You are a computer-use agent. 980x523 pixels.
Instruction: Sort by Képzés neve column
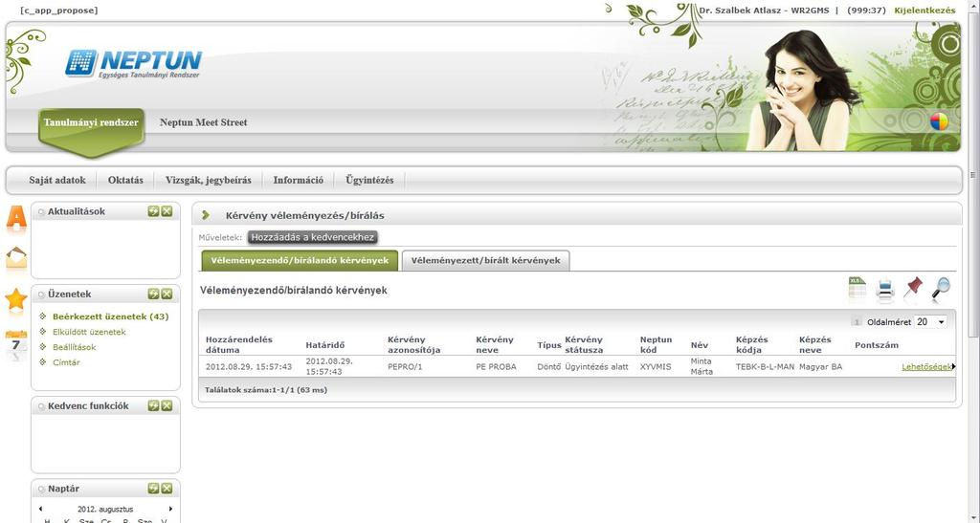click(815, 344)
